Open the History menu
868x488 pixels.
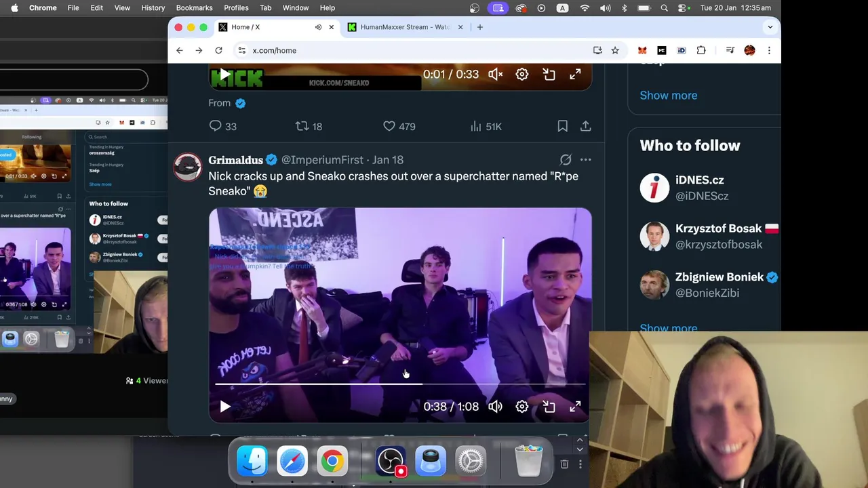coord(153,7)
